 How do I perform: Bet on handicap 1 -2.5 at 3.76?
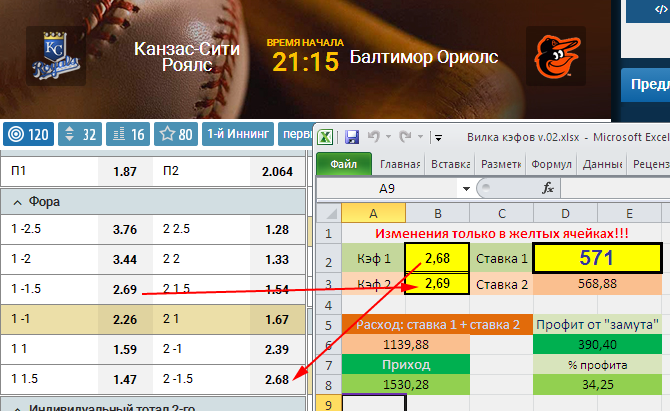(x=125, y=230)
